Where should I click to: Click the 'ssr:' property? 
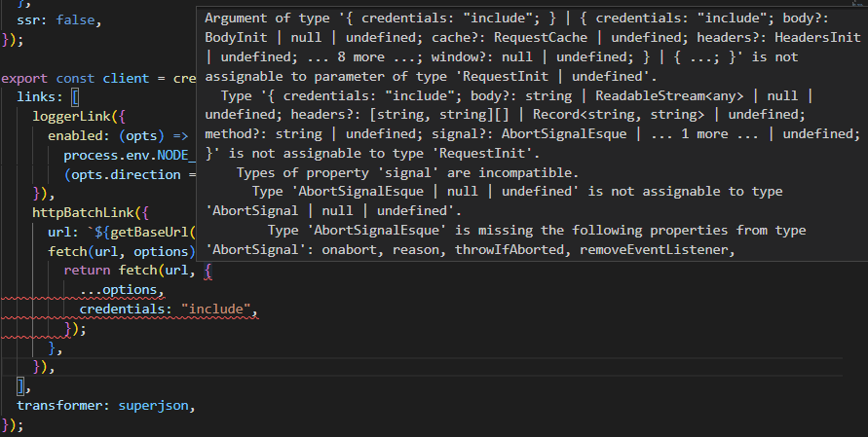[32, 19]
